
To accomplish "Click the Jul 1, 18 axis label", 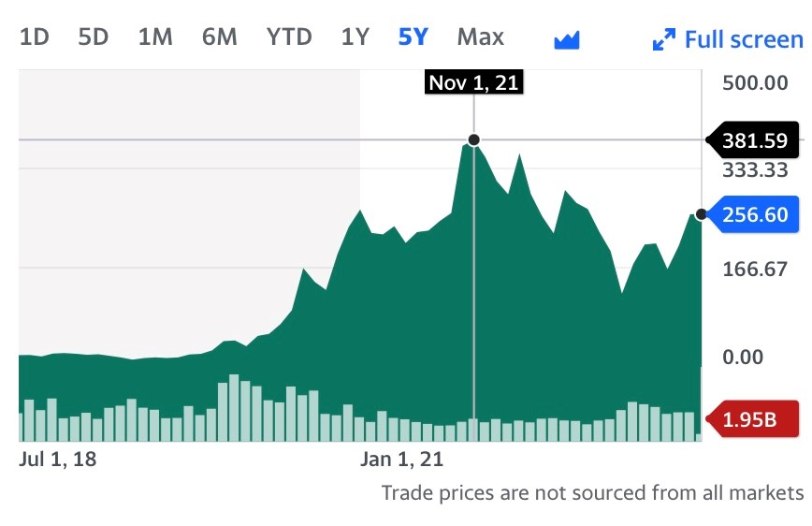I will (57, 460).
